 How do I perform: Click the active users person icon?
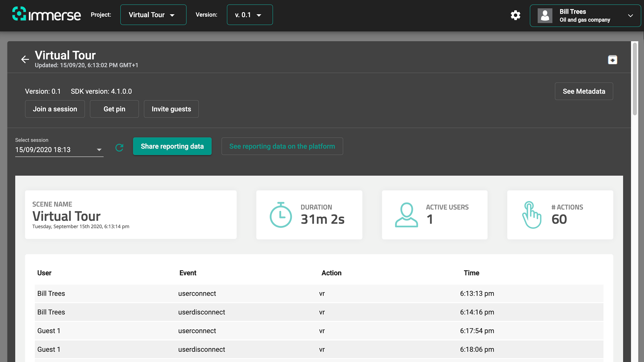point(406,215)
